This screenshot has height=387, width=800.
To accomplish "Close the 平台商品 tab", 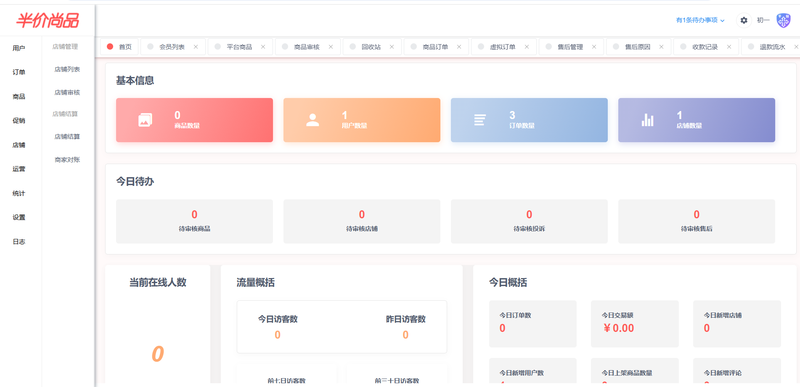I will 263,47.
